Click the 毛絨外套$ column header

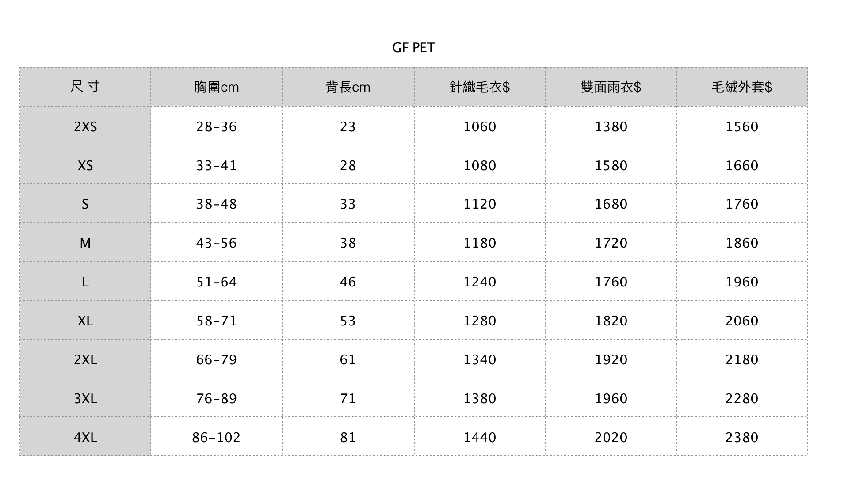tap(741, 87)
